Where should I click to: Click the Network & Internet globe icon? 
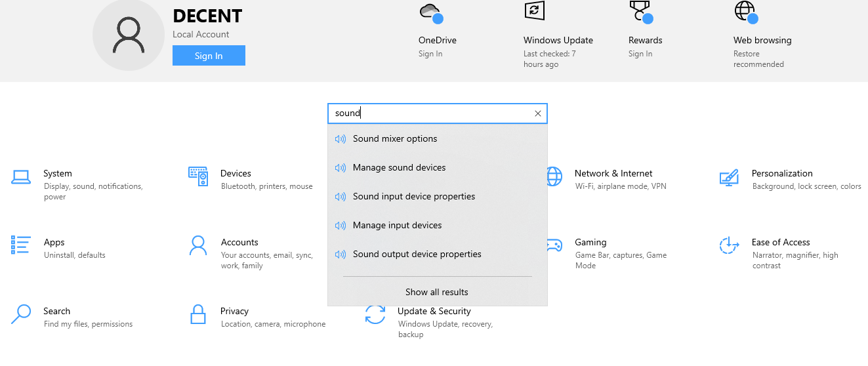554,176
